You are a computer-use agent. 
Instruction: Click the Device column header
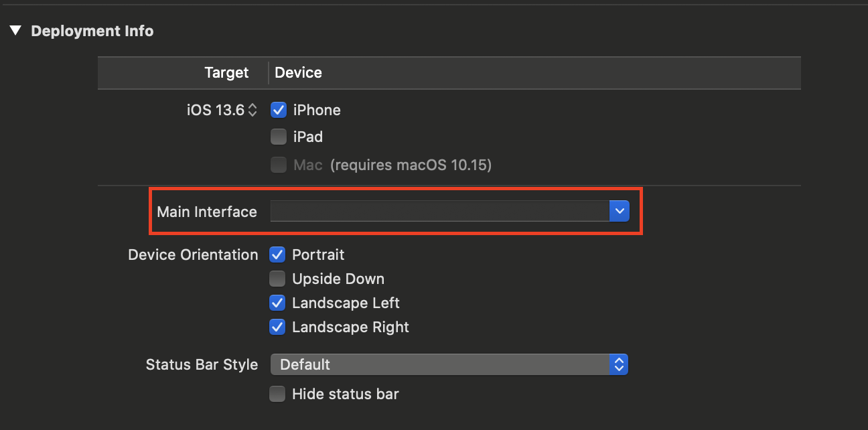297,72
